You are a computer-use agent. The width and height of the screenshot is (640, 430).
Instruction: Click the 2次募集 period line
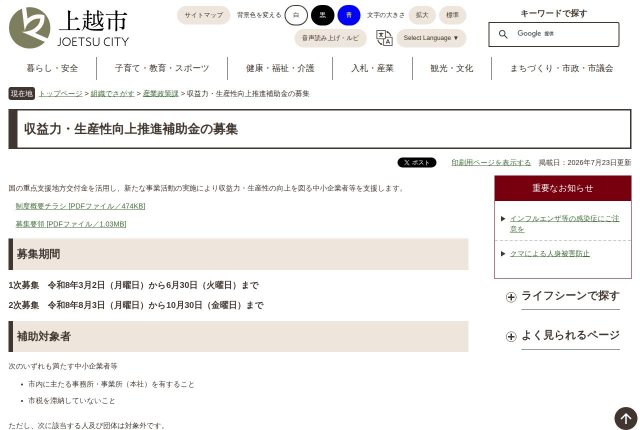point(136,305)
